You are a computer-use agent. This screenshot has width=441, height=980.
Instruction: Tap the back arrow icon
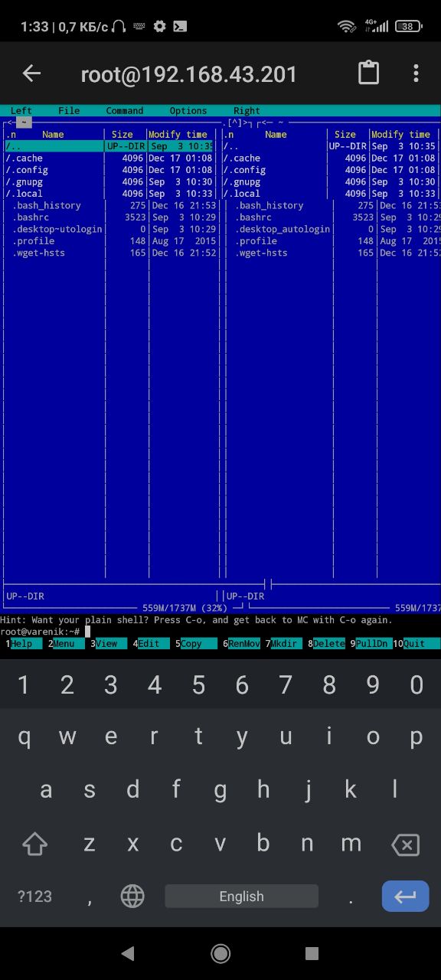pos(31,73)
